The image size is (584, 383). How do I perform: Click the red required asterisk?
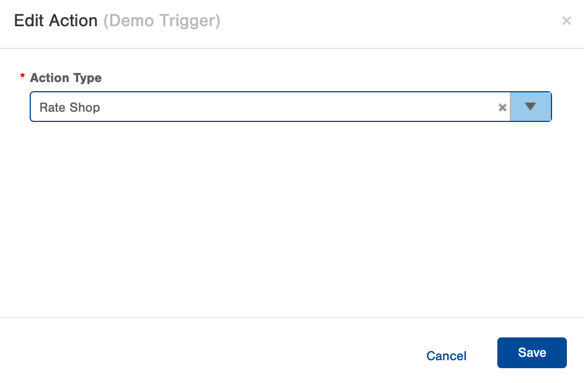[22, 76]
